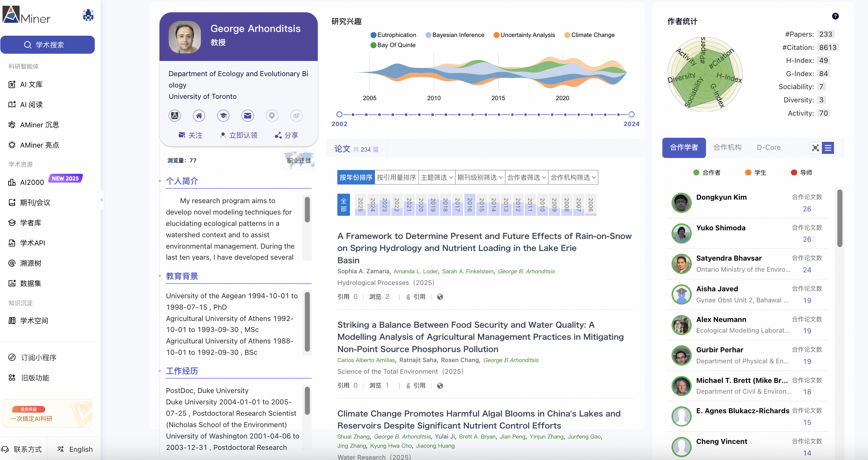This screenshot has width=868, height=460.
Task: Switch collaborators to list view icon
Action: [x=828, y=148]
